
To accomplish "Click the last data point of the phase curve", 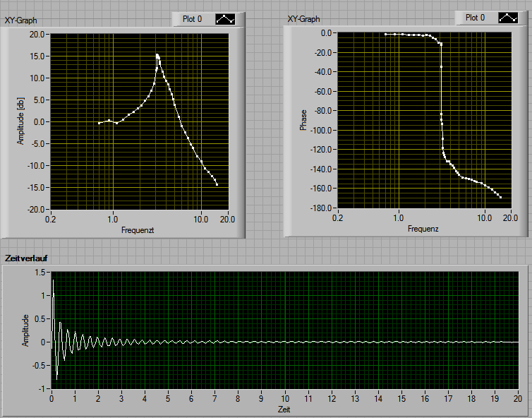I will [500, 197].
